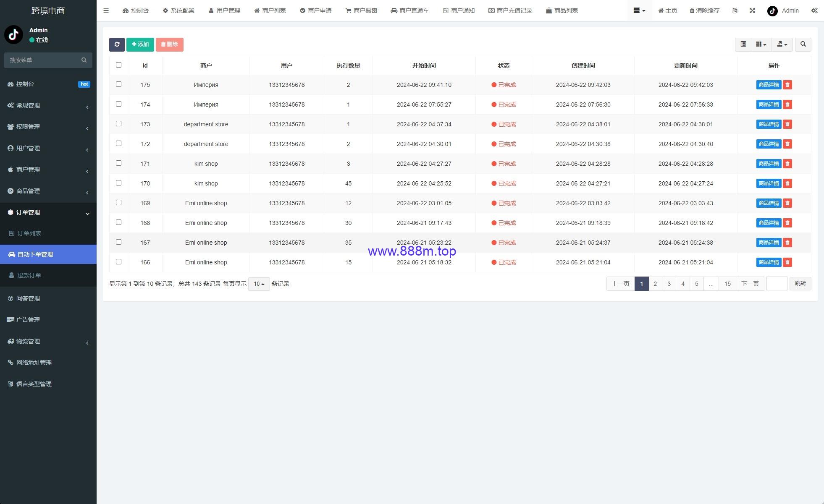Screen dimensions: 824x504
Task: Check the checkbox for row id 174
Action: pos(118,104)
